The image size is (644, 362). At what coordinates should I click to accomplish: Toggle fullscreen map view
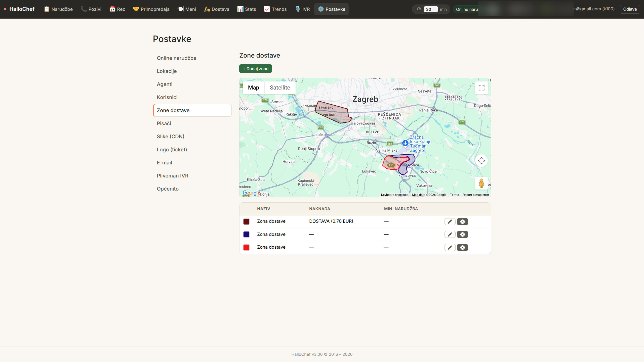pyautogui.click(x=481, y=88)
